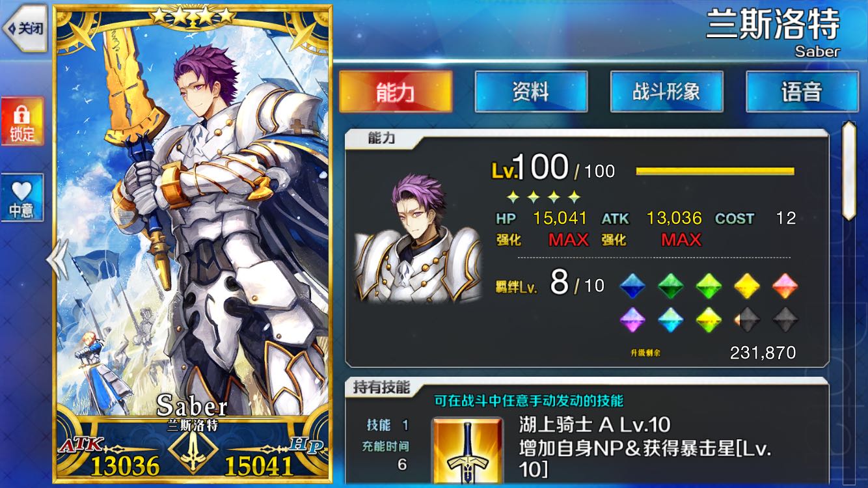Image resolution: width=868 pixels, height=488 pixels.
Task: Click the 关闭 back arrow button
Action: coord(25,28)
